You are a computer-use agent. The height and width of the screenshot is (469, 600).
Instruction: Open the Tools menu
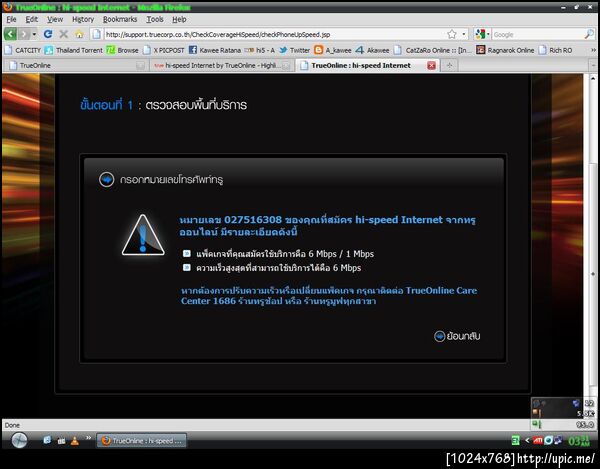155,19
